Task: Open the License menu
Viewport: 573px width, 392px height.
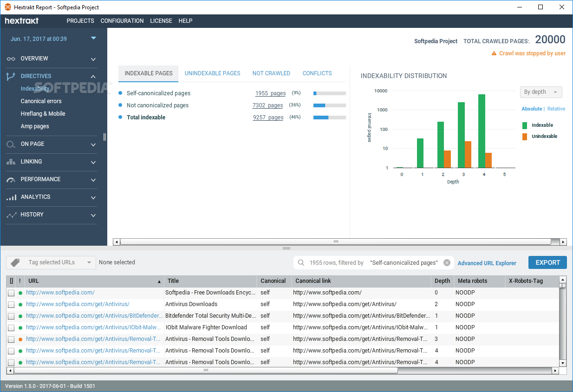Action: pos(161,21)
